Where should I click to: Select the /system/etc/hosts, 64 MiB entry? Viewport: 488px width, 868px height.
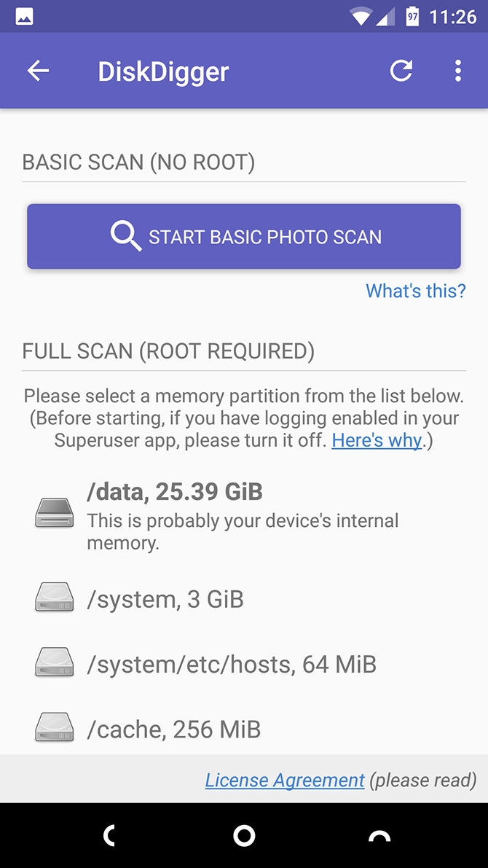click(232, 663)
